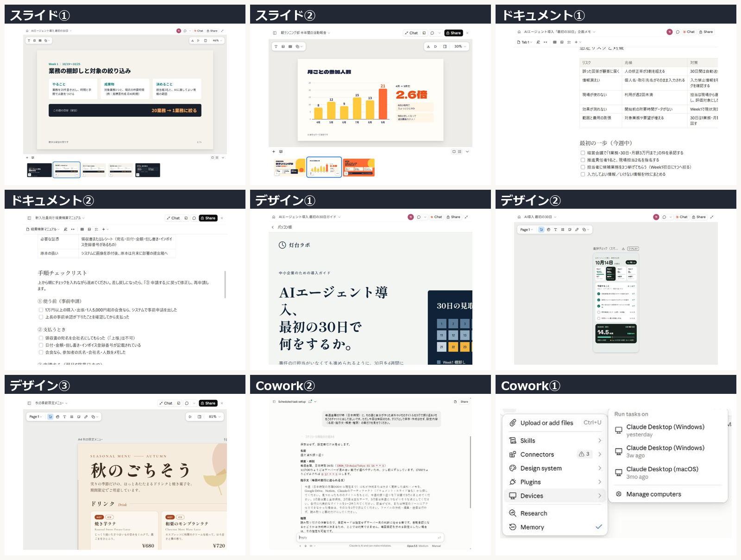
Task: Click the PLAY button in デザイン② canvas
Action: point(633,249)
